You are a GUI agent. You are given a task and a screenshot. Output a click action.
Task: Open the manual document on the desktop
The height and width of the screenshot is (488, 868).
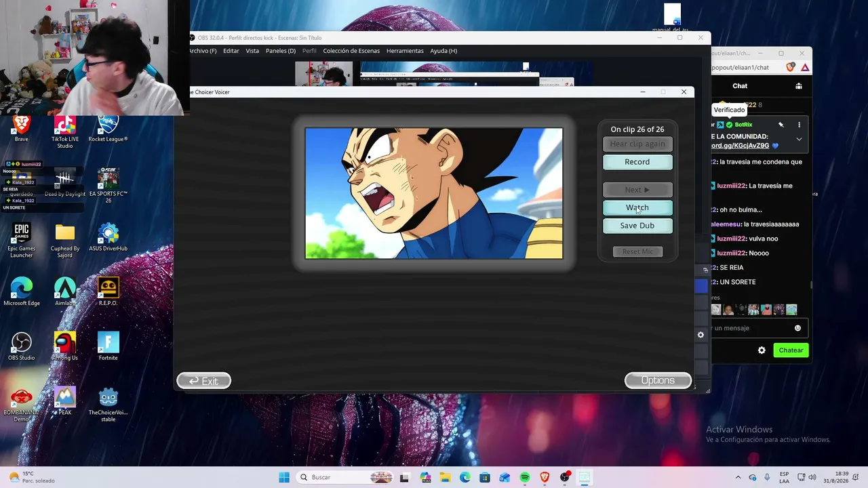pyautogui.click(x=671, y=18)
